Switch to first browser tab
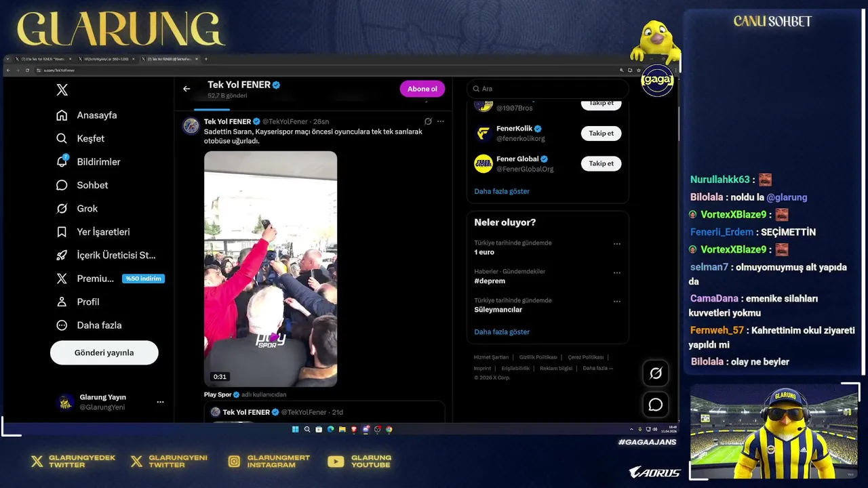This screenshot has height=488, width=868. tap(42, 59)
